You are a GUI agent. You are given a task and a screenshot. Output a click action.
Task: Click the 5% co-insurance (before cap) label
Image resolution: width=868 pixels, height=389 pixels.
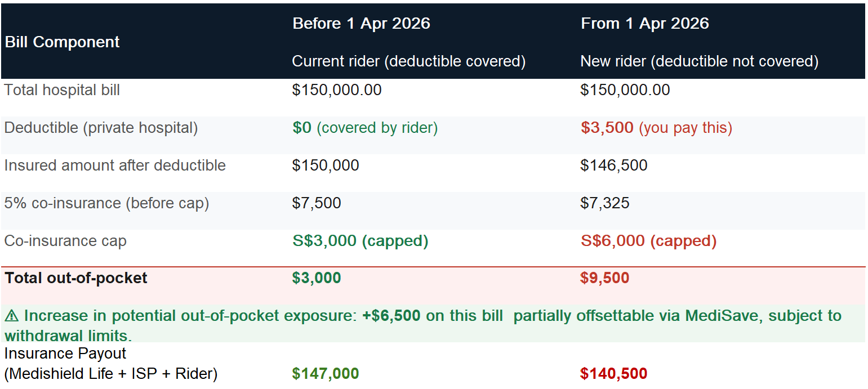tap(107, 203)
